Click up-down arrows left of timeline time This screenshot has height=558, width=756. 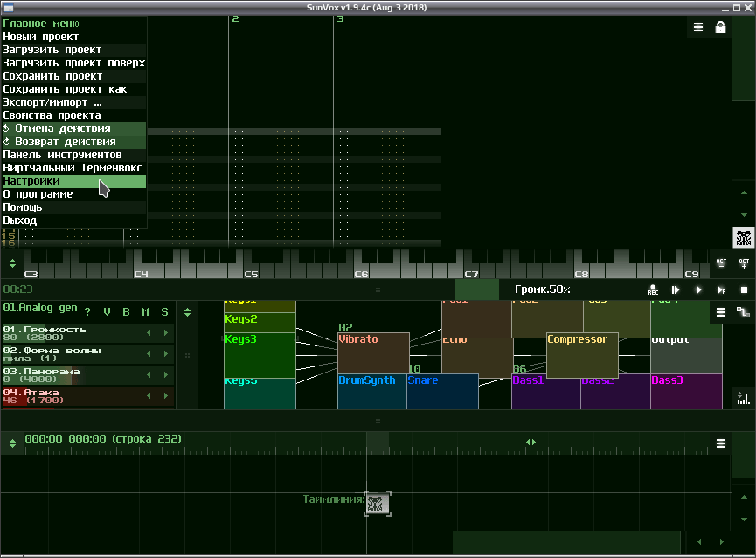[x=12, y=443]
